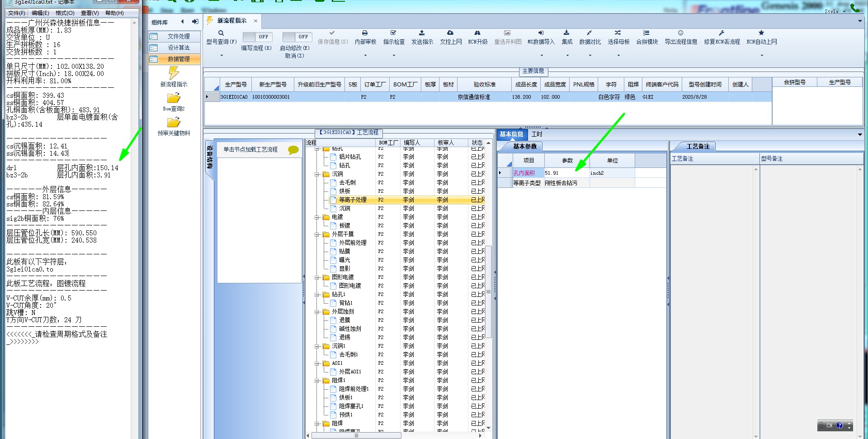The image size is (868, 439).
Task: Open the 文件处理 sidebar section
Action: pos(174,36)
